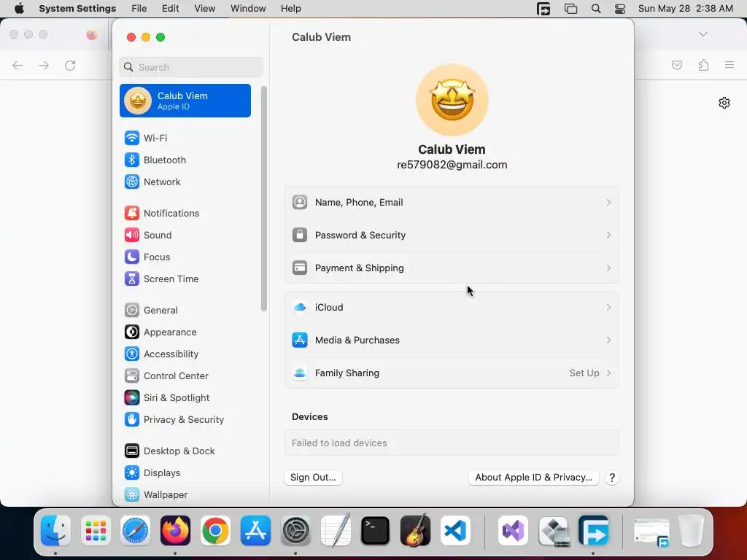Screen dimensions: 747x560
Task: Click the large profile avatar picture
Action: 452,100
